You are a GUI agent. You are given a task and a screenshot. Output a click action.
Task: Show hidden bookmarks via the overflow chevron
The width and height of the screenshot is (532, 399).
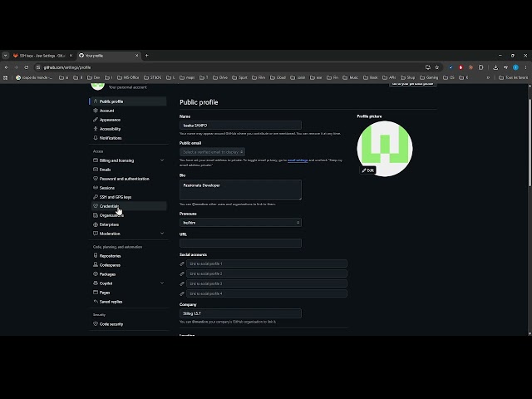tap(488, 77)
